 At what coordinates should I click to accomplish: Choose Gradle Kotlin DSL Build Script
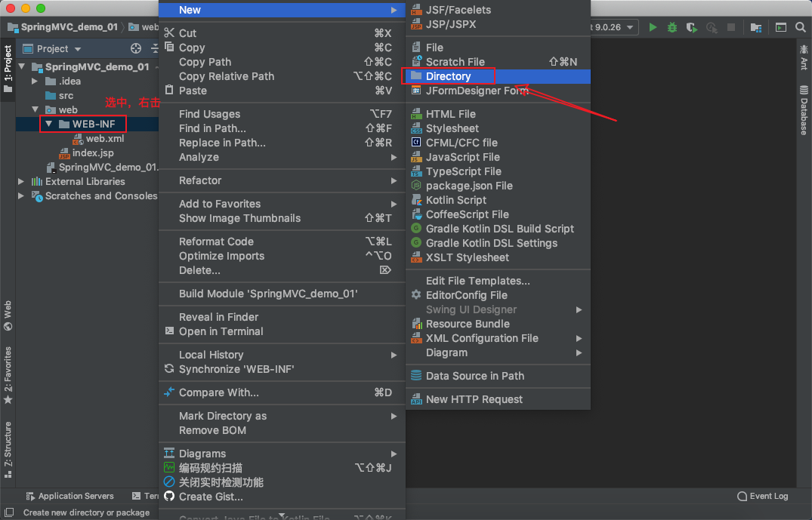coord(499,229)
